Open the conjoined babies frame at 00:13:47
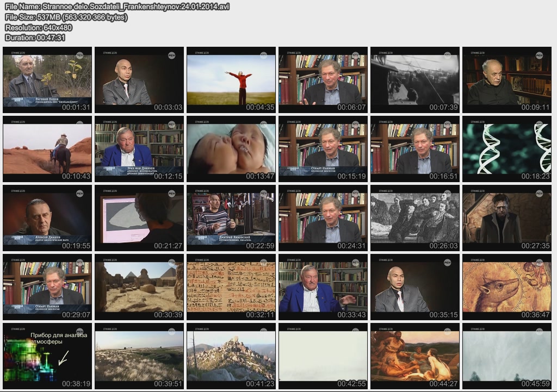Screen dimensions: 557x392 pyautogui.click(x=231, y=149)
